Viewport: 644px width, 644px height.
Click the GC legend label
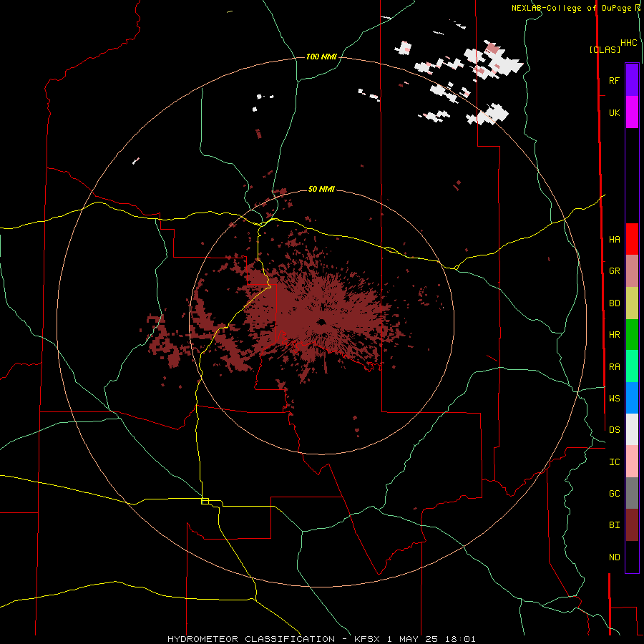[x=614, y=494]
